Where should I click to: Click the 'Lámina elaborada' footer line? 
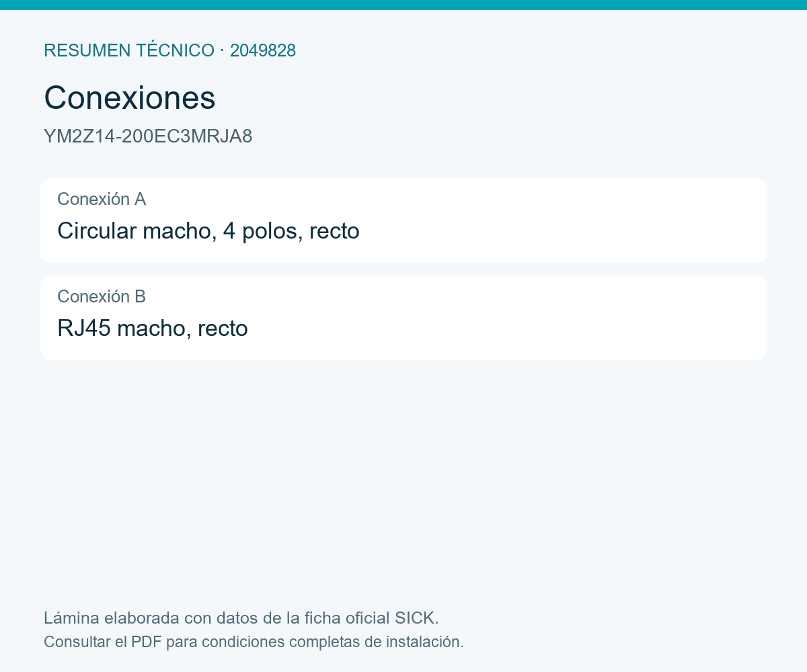[241, 618]
